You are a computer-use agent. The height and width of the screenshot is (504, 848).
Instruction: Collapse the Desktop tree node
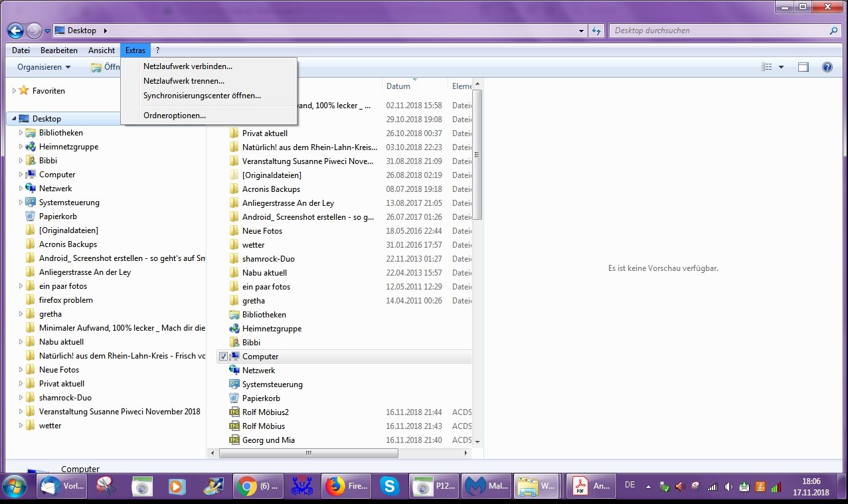click(14, 119)
